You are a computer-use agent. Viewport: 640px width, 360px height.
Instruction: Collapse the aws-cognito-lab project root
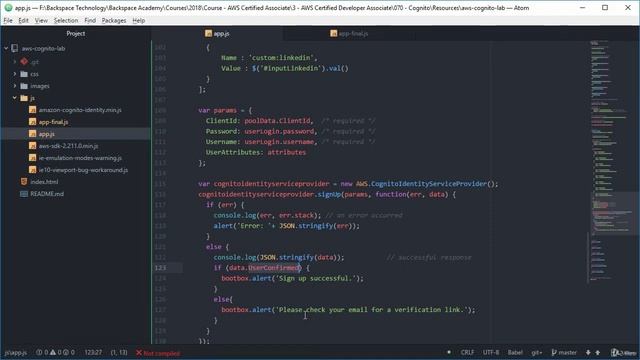point(6,48)
